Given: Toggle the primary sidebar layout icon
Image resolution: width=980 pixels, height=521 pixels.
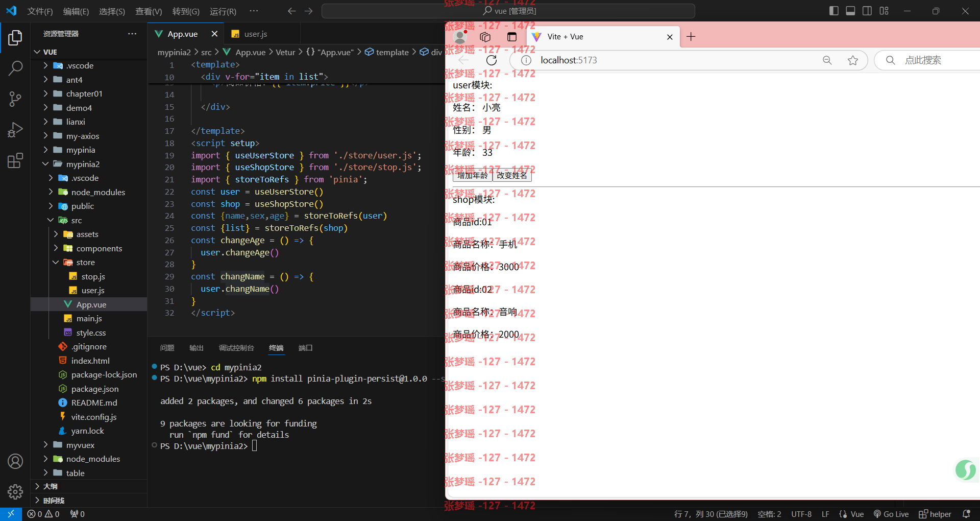Looking at the screenshot, I should click(834, 11).
